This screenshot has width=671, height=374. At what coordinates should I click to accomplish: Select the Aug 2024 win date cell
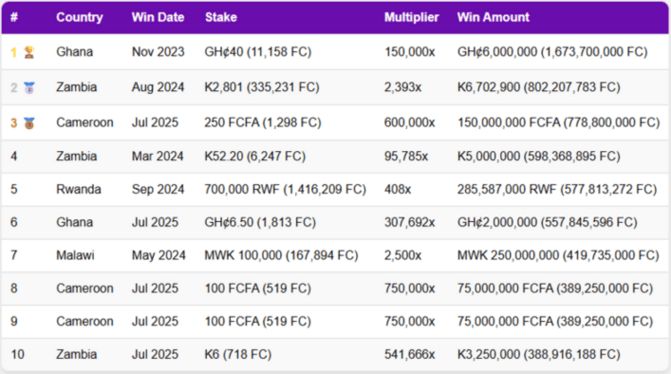(158, 87)
